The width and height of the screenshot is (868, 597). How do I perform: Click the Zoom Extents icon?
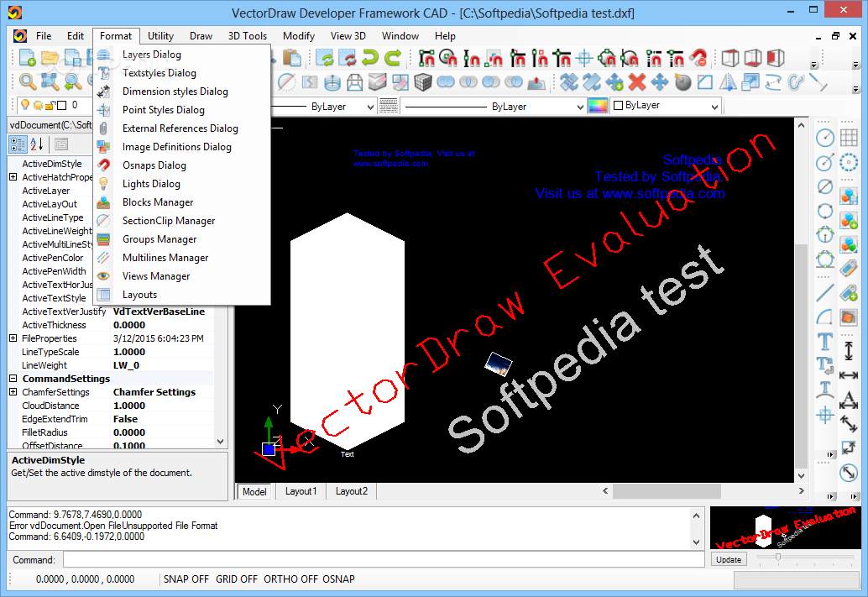50,82
